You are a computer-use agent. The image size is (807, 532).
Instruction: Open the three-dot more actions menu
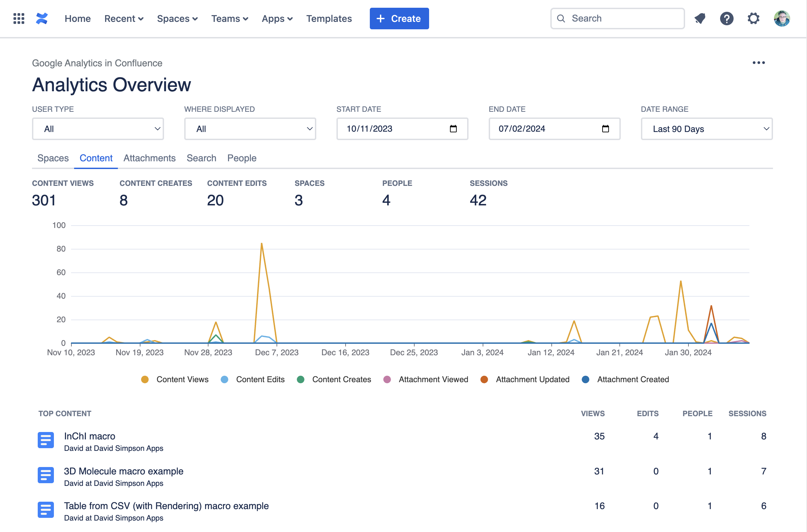click(x=758, y=63)
